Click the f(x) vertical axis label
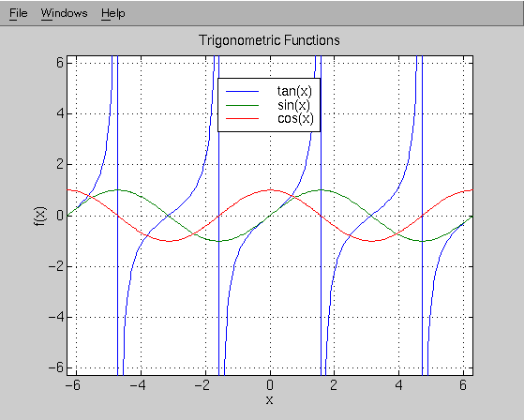 click(x=40, y=217)
